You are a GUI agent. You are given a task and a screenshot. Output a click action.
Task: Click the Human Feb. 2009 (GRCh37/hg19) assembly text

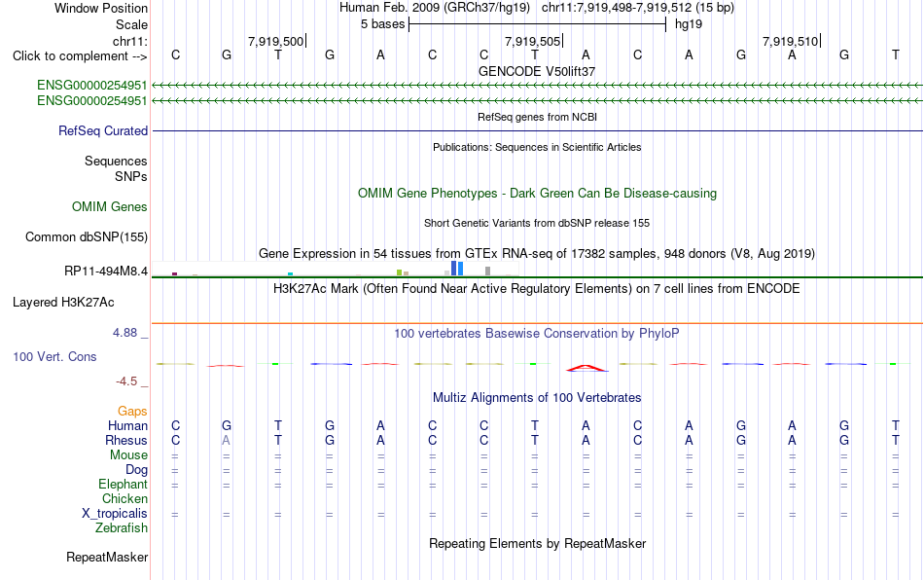pos(435,8)
